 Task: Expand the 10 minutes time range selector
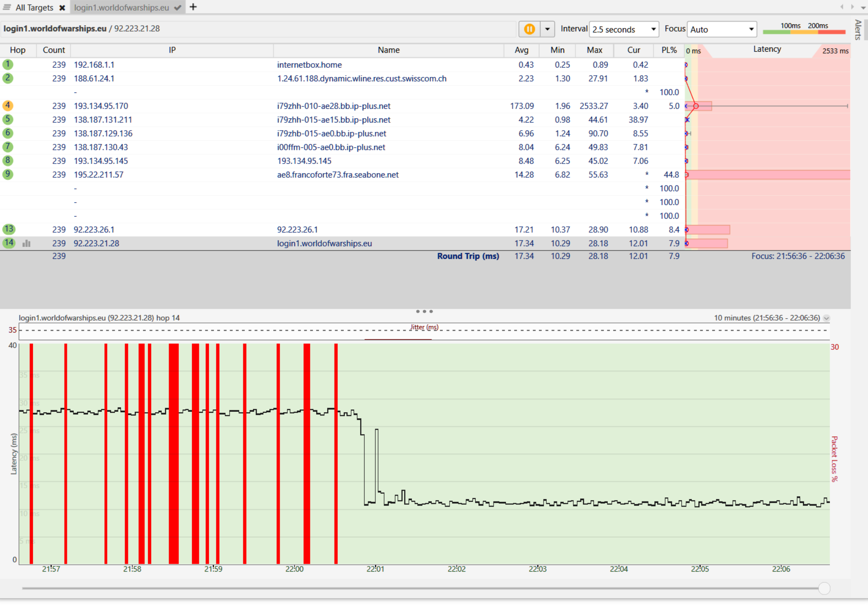826,318
